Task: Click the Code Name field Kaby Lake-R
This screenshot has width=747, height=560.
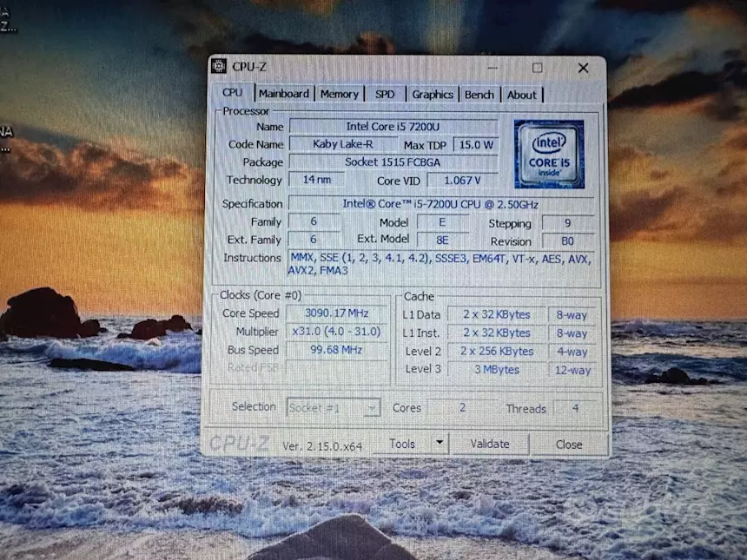Action: [x=343, y=144]
